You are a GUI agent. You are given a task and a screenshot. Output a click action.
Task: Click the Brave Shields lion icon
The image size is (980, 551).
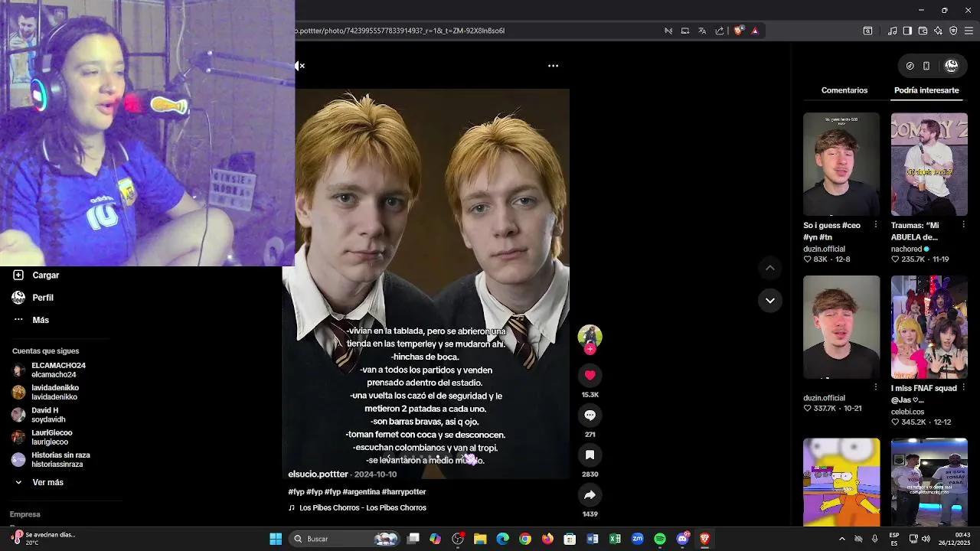pos(738,31)
